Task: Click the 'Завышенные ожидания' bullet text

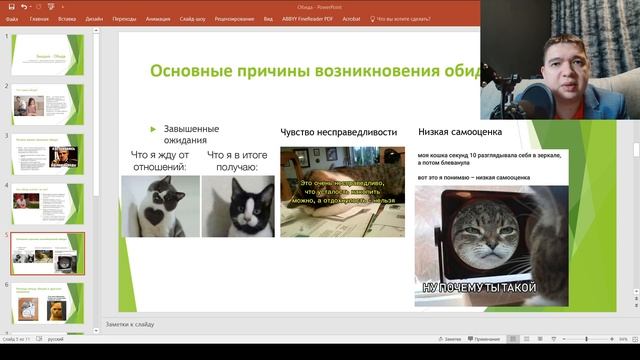Action: [191, 134]
